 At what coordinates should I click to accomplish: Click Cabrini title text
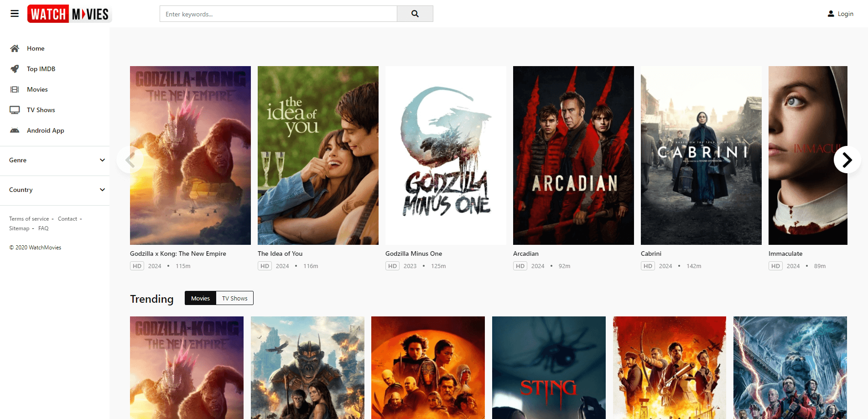tap(651, 253)
